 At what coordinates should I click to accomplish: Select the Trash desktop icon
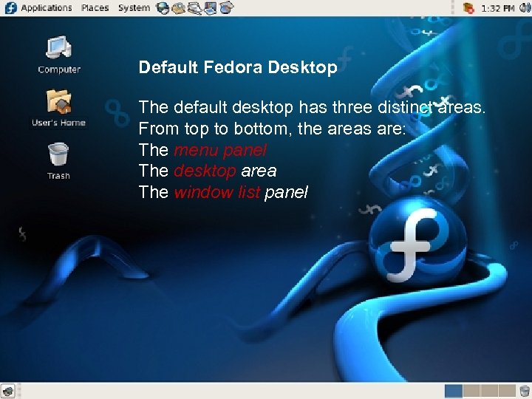tap(58, 161)
